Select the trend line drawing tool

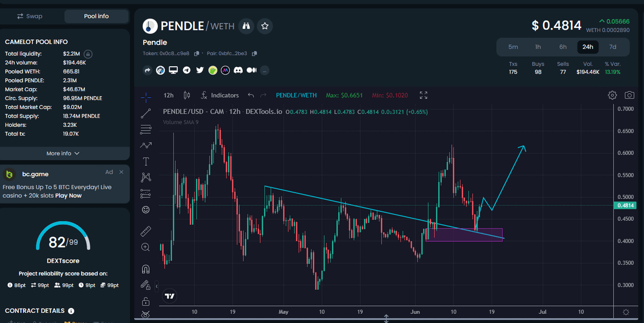coord(145,113)
